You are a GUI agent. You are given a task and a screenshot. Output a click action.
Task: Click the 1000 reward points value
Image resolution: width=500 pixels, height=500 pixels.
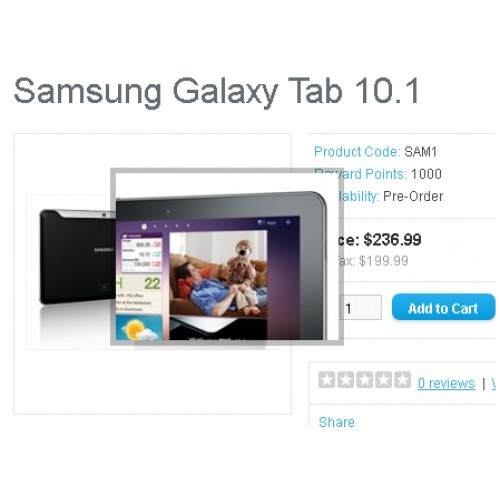click(426, 174)
